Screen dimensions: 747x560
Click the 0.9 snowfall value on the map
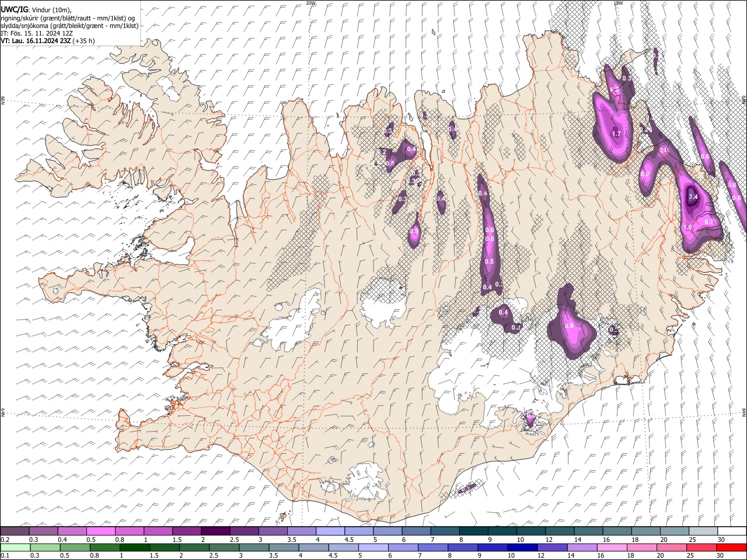pyautogui.click(x=414, y=232)
